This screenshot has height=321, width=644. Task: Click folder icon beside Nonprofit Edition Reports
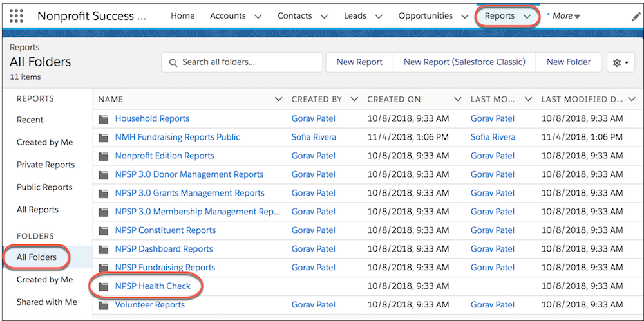(104, 156)
